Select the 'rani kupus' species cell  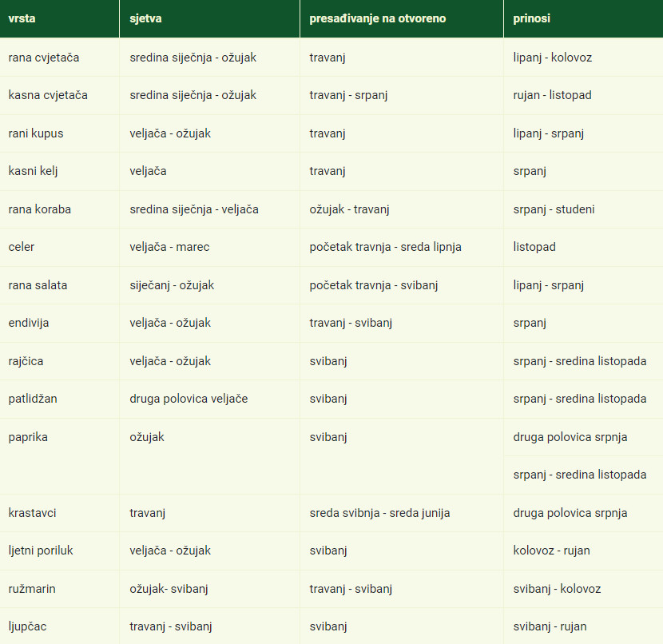coord(36,133)
